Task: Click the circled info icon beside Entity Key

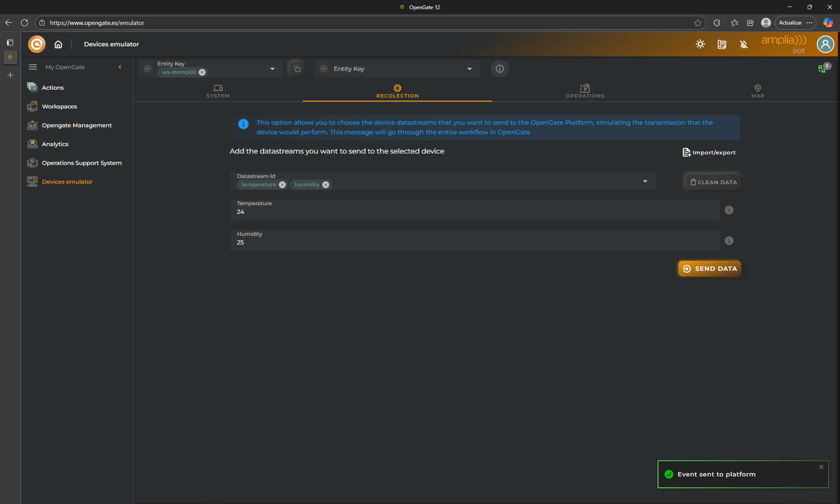Action: [x=500, y=69]
